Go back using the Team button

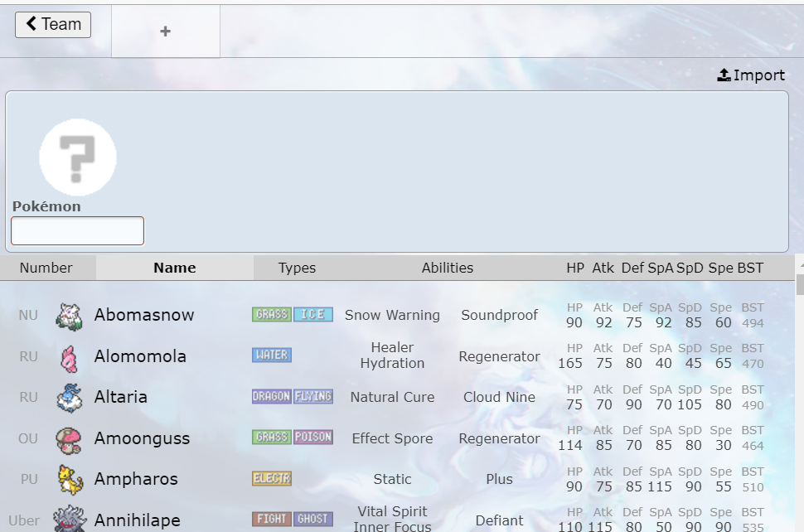coord(53,25)
